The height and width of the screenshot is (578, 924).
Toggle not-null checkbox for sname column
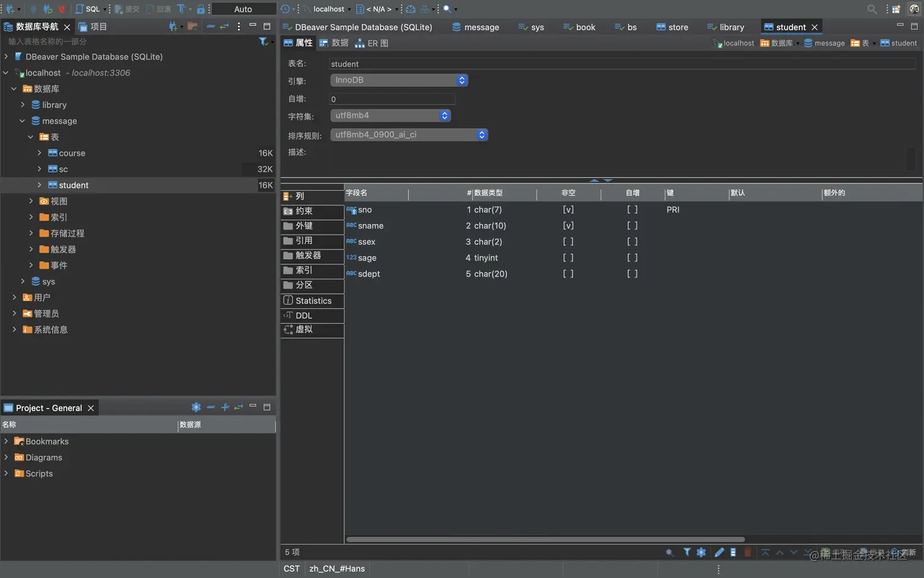[568, 226]
